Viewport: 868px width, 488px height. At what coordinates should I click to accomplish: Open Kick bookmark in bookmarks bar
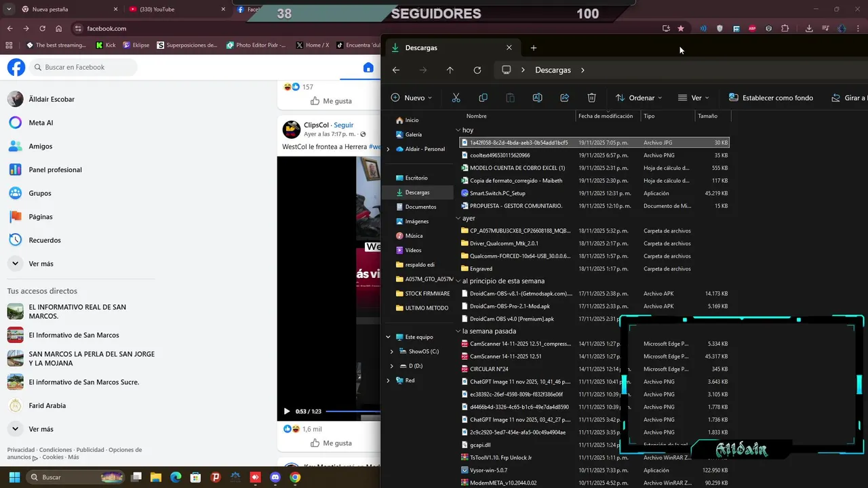point(106,45)
